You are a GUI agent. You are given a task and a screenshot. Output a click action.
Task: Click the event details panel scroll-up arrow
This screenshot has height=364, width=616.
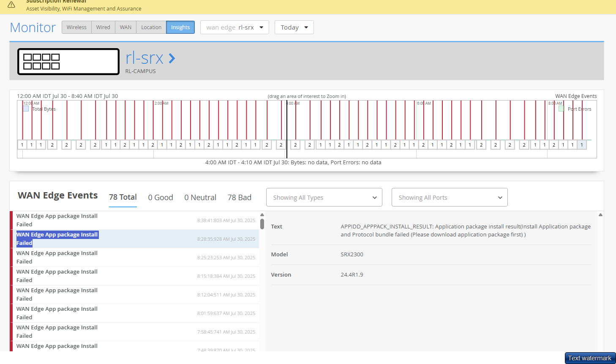pyautogui.click(x=600, y=215)
